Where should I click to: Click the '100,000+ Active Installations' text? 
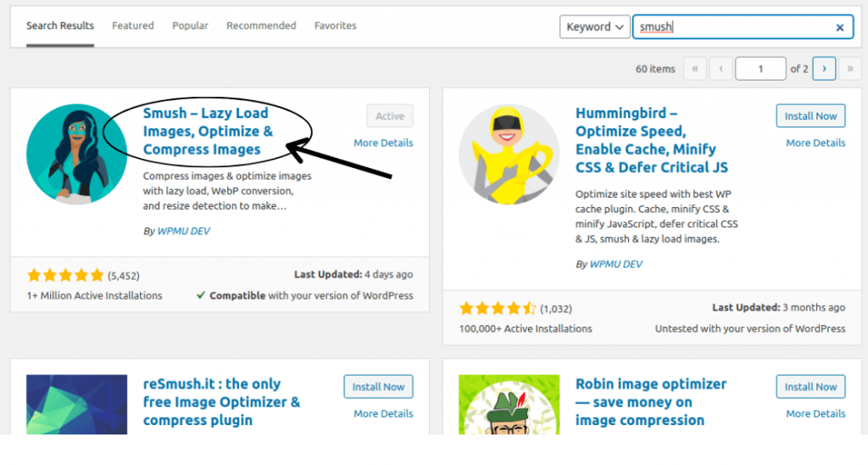tap(526, 328)
